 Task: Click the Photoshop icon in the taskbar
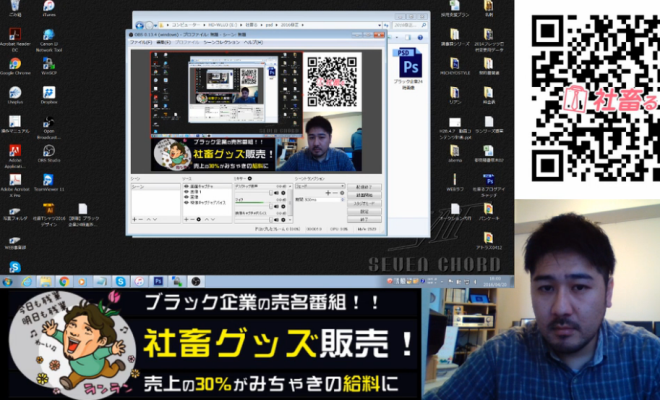[158, 281]
